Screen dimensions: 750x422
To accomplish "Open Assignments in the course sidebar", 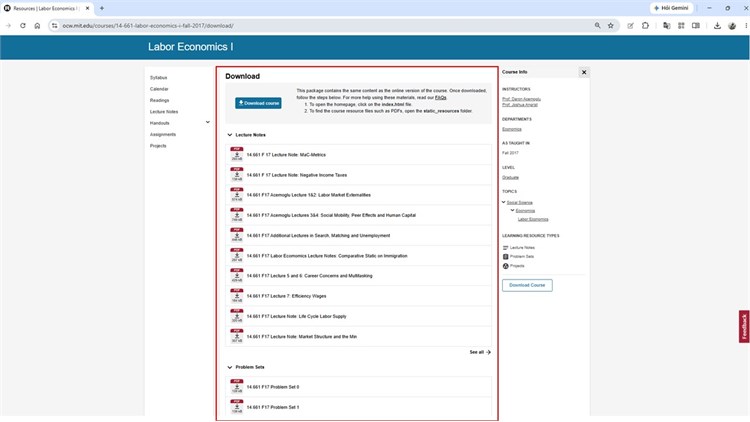I will (x=163, y=134).
